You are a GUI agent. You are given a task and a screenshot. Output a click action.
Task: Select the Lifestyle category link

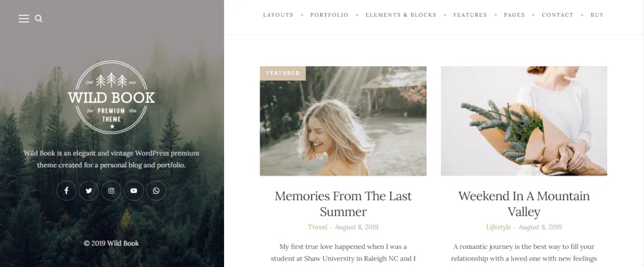pyautogui.click(x=498, y=227)
